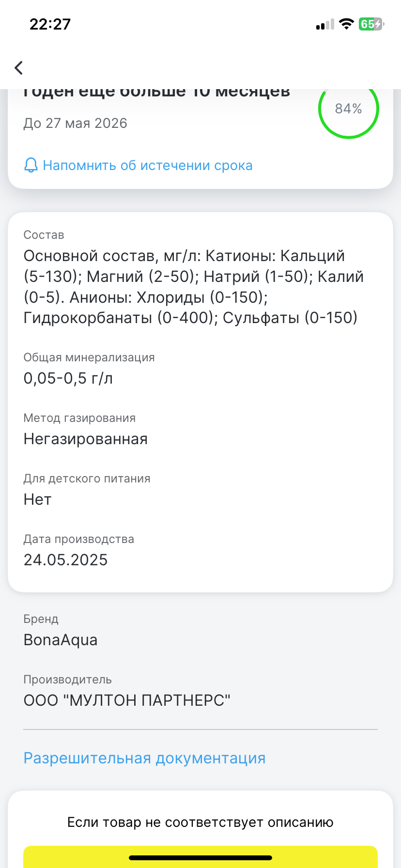This screenshot has height=868, width=401.
Task: Tap the manufacturer ООО "МУЛТОН ПАРТНЕРС"
Action: pyautogui.click(x=127, y=700)
